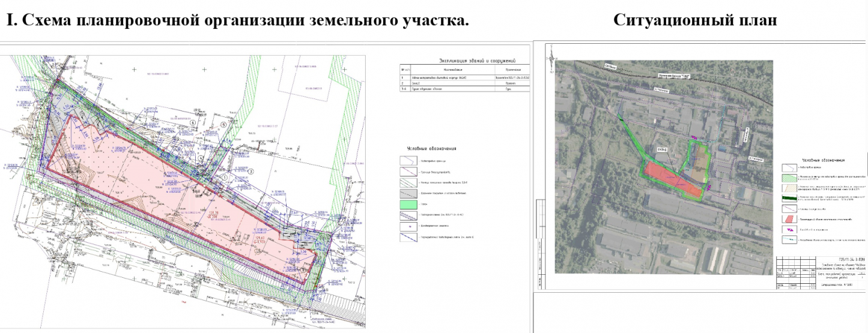Click the red highlighted plot on aerial photo

[672, 180]
